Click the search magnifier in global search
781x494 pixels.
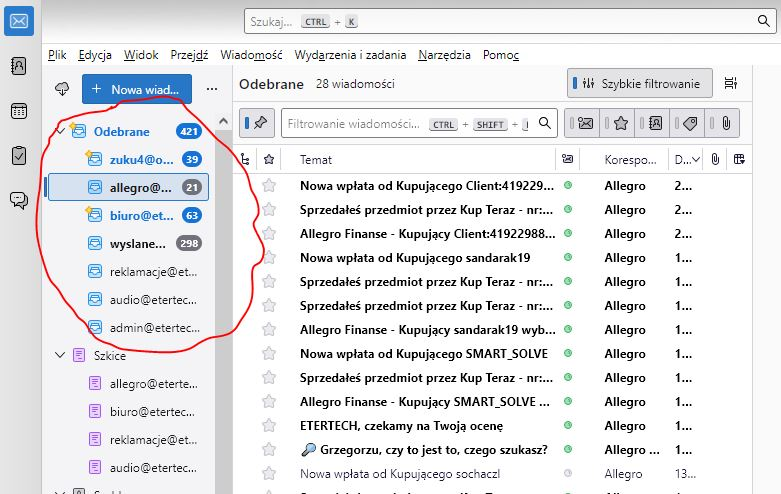763,21
